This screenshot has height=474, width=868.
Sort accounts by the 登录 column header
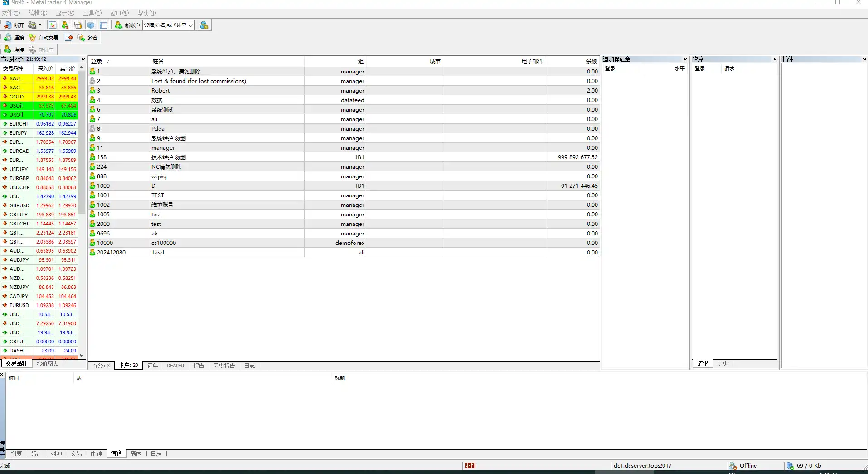coord(119,61)
